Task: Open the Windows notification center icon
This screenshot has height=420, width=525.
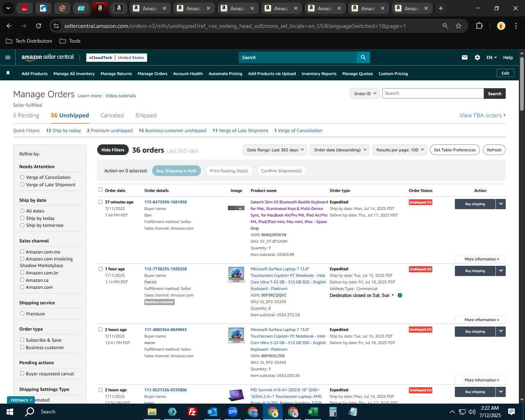Action: point(511,412)
